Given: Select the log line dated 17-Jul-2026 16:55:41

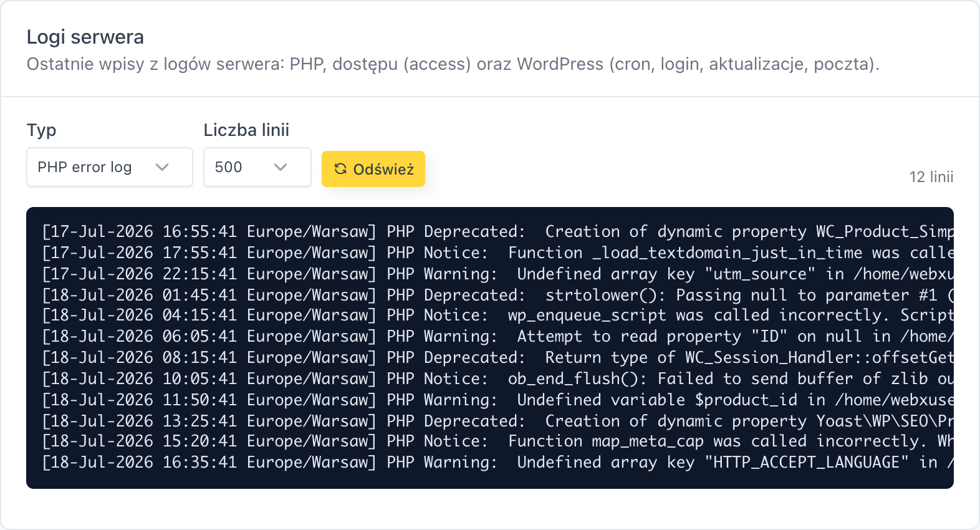Looking at the screenshot, I should (497, 231).
